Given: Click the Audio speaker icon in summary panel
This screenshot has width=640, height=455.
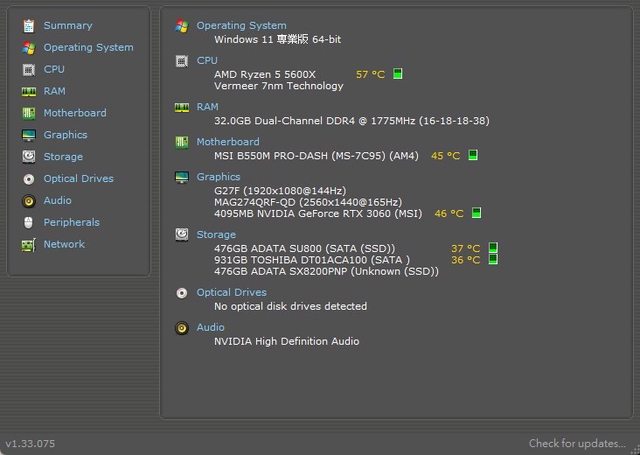Looking at the screenshot, I should point(181,327).
